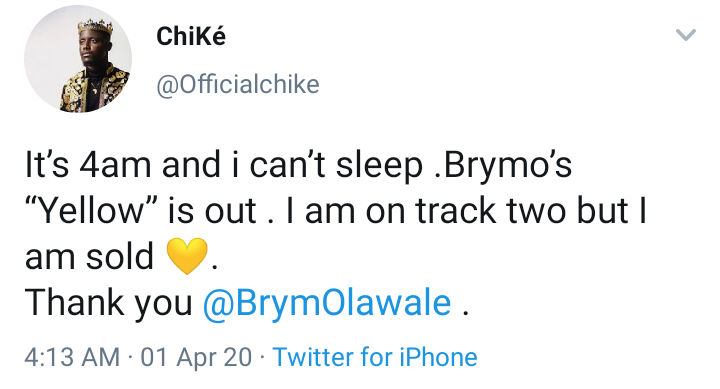
Task: Open the @BrymOlawale mention link
Action: tap(327, 303)
